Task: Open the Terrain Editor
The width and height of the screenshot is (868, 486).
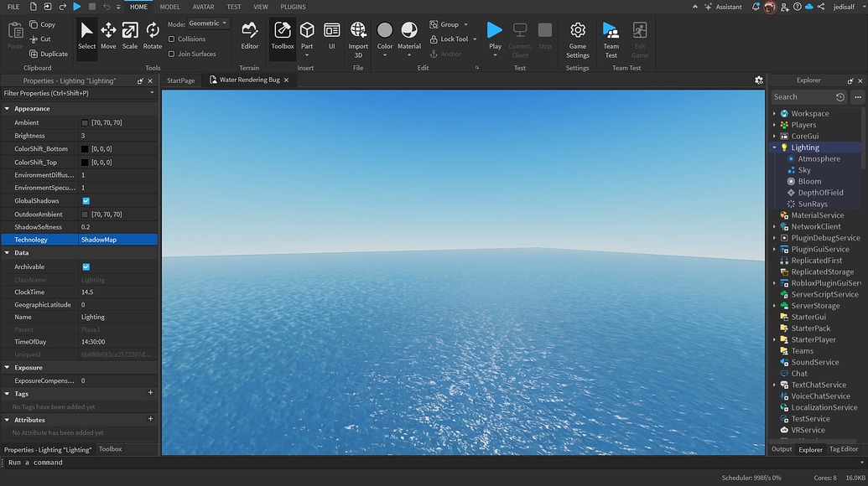Action: click(250, 37)
